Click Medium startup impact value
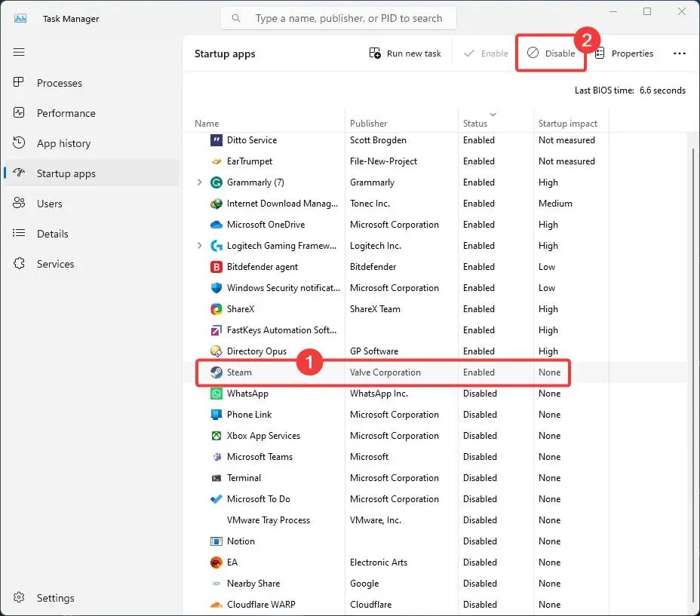 (x=555, y=204)
